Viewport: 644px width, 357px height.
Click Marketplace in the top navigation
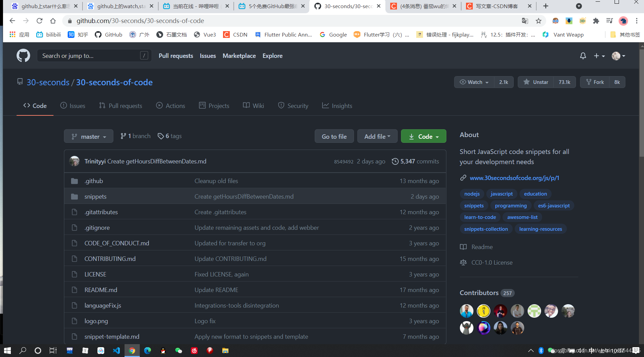click(x=239, y=56)
